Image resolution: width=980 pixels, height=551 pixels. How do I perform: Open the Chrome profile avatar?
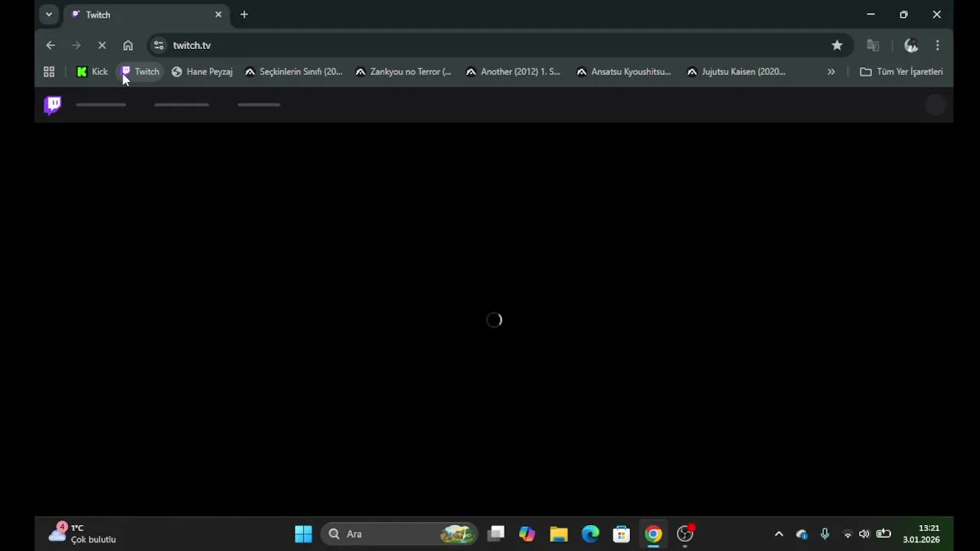pos(911,45)
